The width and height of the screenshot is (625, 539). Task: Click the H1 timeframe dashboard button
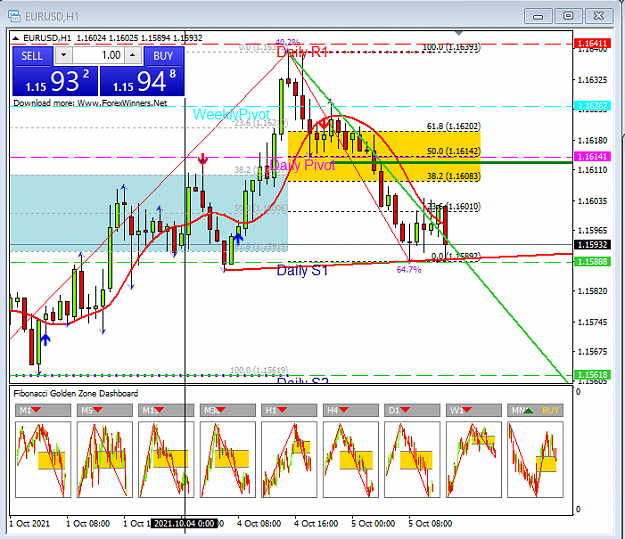point(289,410)
